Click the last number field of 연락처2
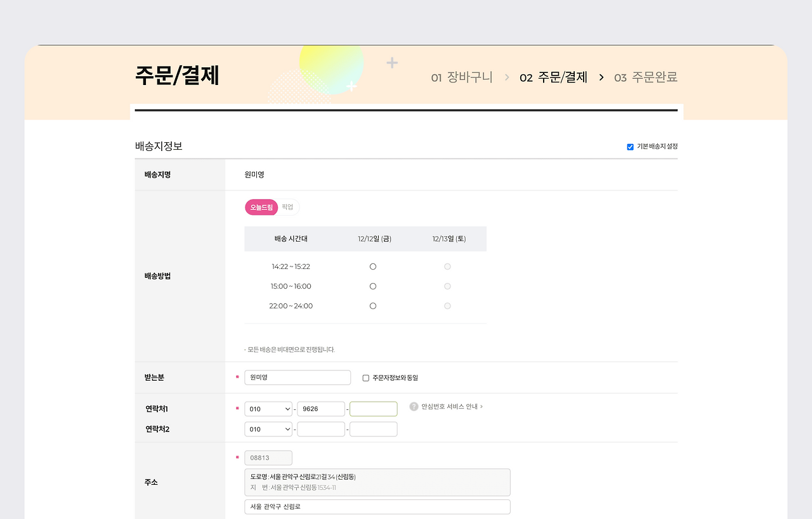This screenshot has height=519, width=812. pyautogui.click(x=374, y=430)
